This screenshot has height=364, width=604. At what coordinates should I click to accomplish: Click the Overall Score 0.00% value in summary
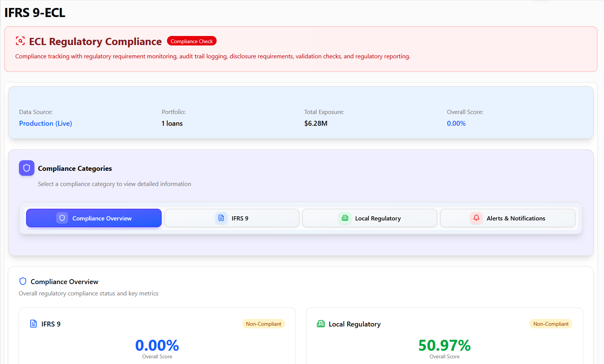click(x=456, y=123)
